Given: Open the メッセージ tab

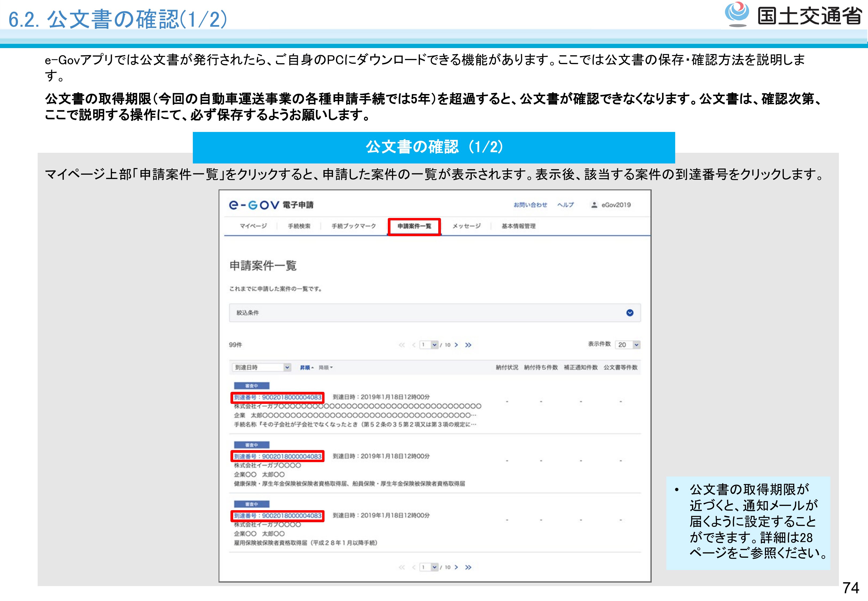Looking at the screenshot, I should point(466,226).
